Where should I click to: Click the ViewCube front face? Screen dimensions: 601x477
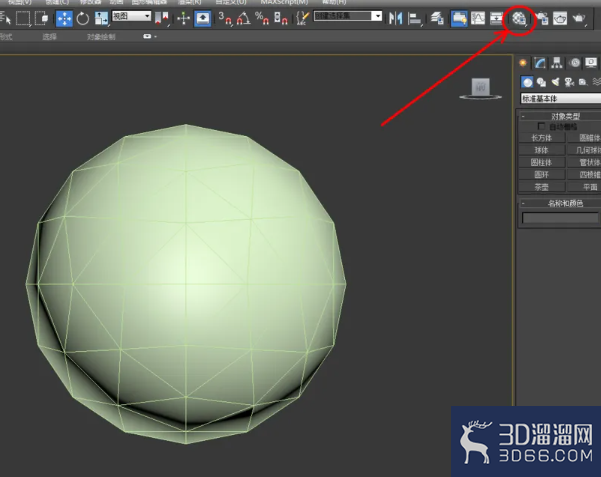[x=481, y=87]
